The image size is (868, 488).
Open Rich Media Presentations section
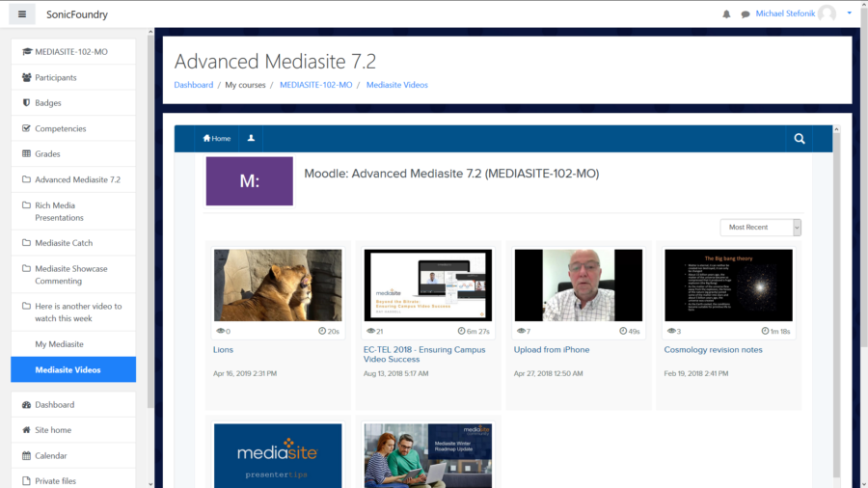[73, 211]
